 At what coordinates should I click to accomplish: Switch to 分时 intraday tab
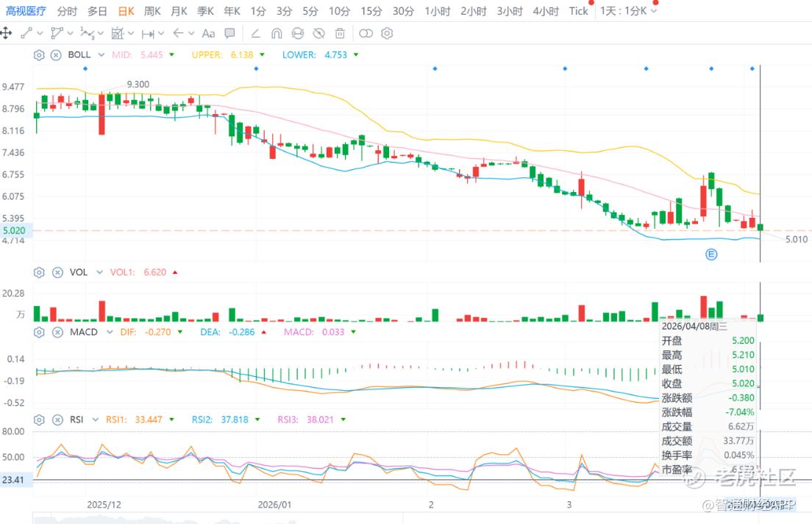tap(67, 11)
